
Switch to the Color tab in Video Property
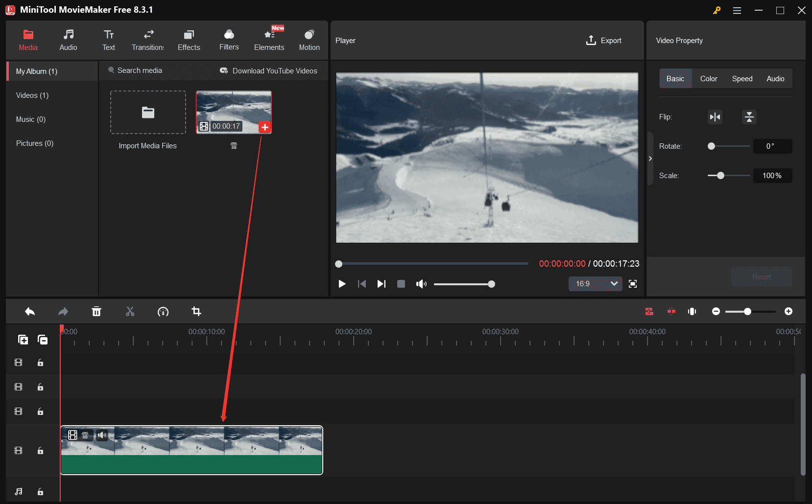point(708,78)
